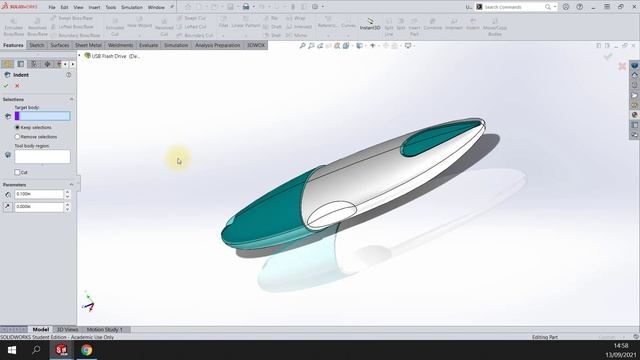Screen dimensions: 640x360
Task: Open the Windows Start menu
Action: [11, 350]
